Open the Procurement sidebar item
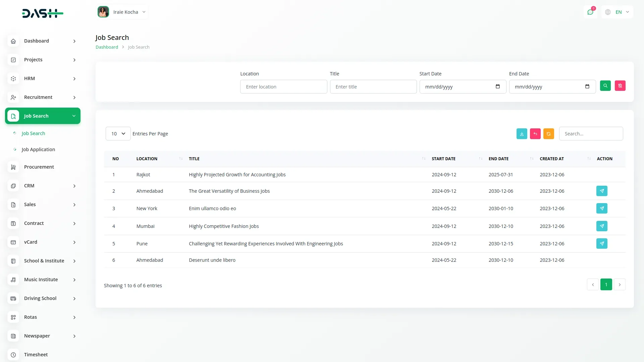644x362 pixels. click(x=39, y=167)
